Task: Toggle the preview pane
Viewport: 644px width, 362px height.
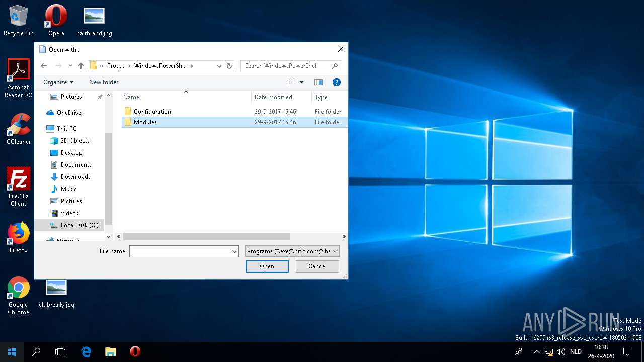Action: click(x=318, y=82)
